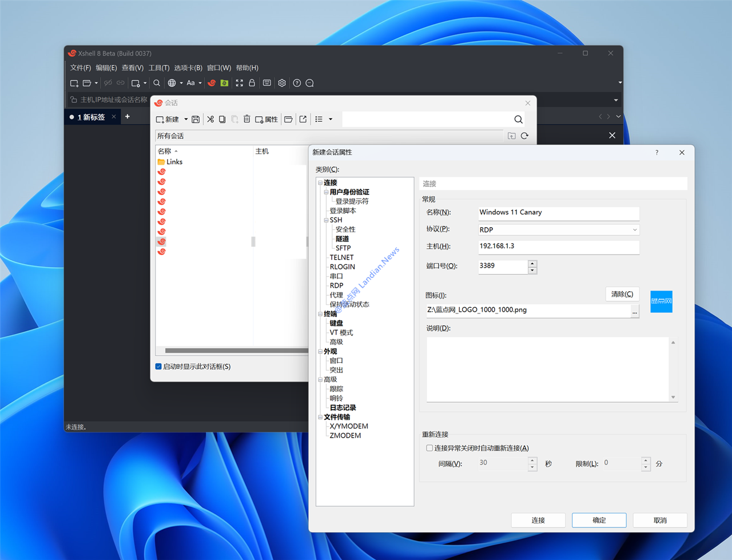Click the 确定 button

[599, 520]
